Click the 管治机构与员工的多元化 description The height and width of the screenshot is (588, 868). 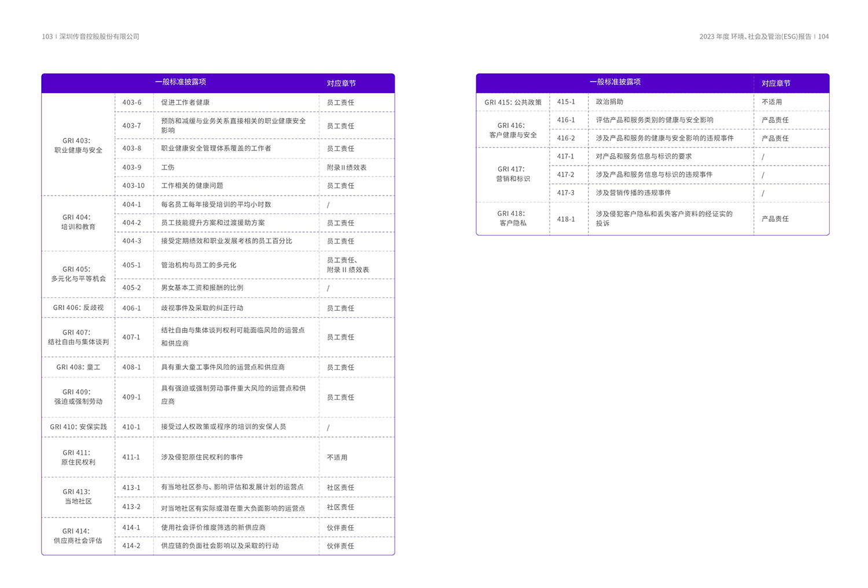(x=198, y=265)
